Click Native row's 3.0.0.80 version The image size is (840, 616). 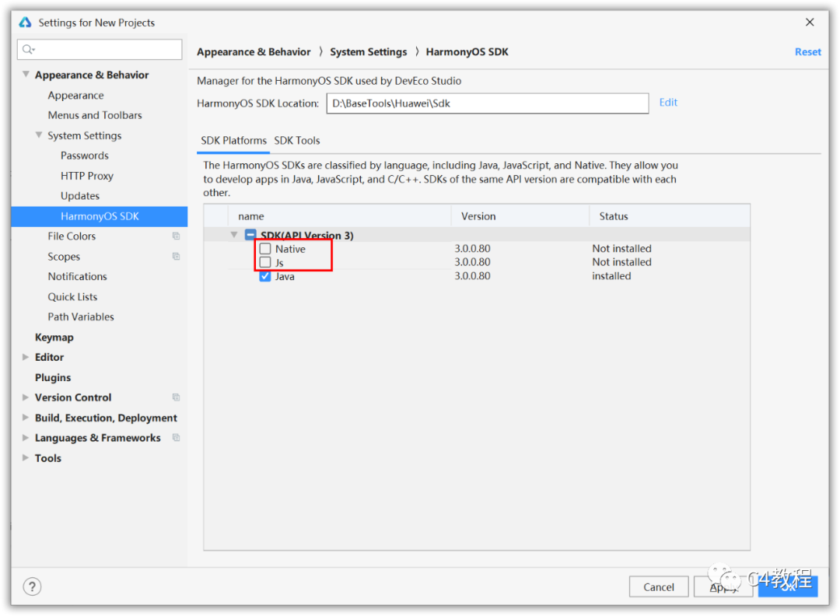[x=473, y=249]
